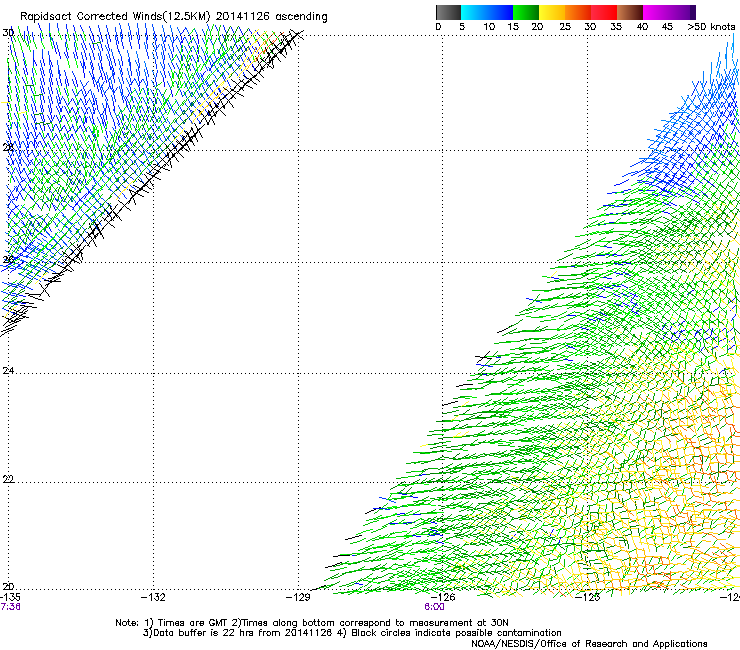Click the legend tick label '25'
The width and height of the screenshot is (740, 650).
pyautogui.click(x=565, y=27)
